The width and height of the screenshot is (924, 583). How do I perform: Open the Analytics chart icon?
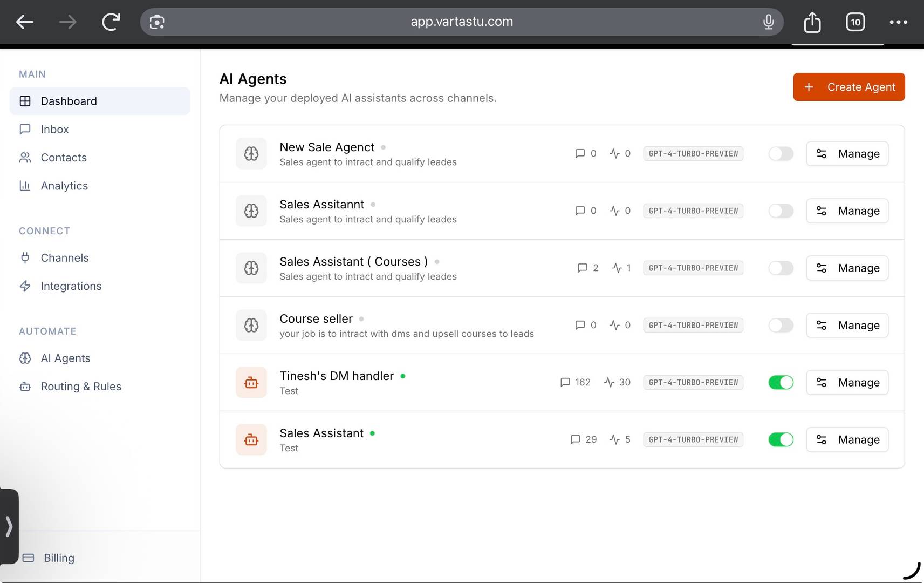point(25,185)
